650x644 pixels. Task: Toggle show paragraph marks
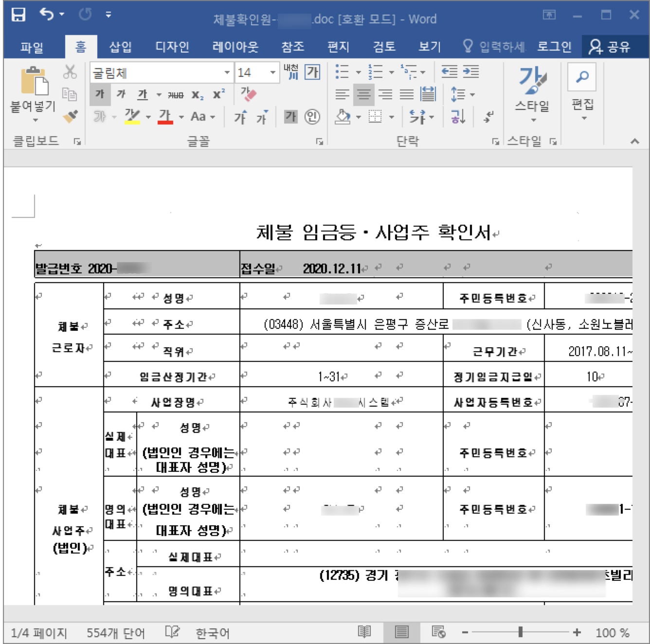[488, 117]
